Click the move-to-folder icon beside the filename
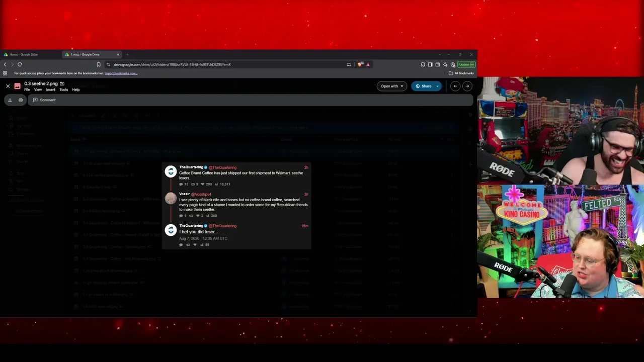 coord(62,84)
